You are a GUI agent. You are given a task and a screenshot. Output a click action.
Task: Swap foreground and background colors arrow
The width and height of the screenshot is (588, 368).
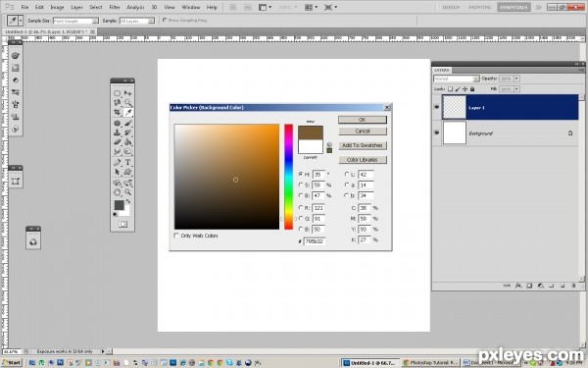(128, 202)
